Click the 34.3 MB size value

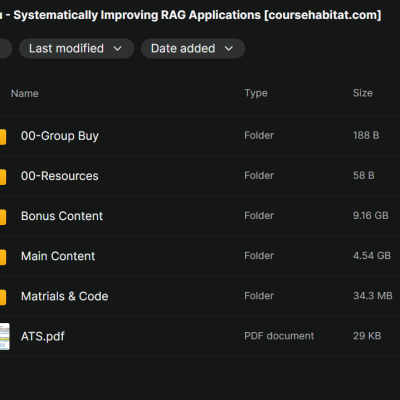pos(373,296)
